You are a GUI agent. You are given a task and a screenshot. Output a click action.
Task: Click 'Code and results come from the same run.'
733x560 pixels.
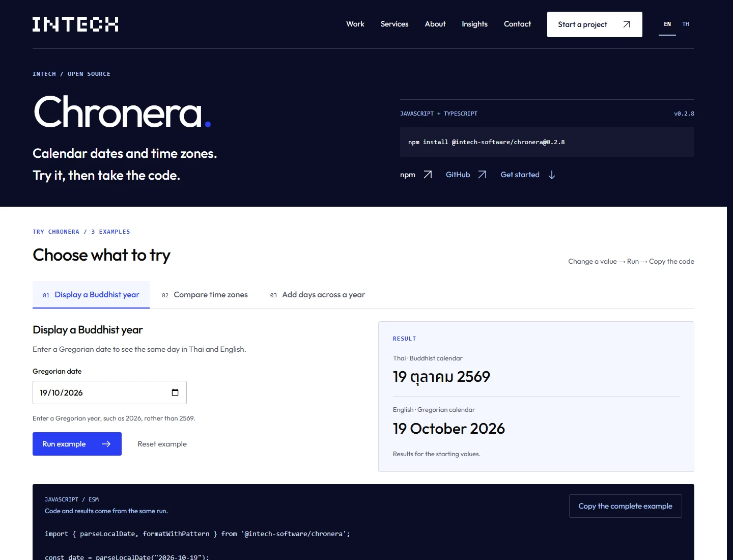pos(106,511)
